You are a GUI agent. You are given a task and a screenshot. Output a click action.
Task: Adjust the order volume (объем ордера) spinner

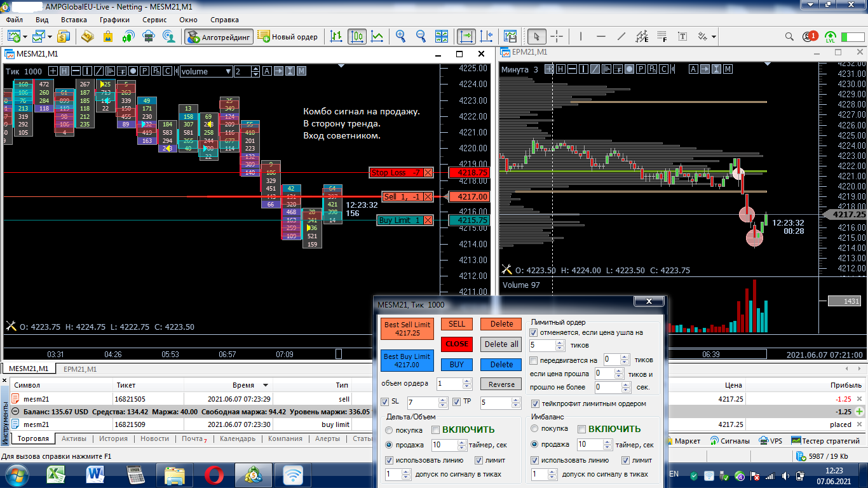pos(467,383)
